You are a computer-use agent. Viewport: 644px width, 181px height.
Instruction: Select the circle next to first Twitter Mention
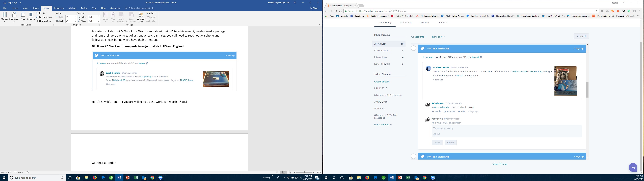(414, 48)
